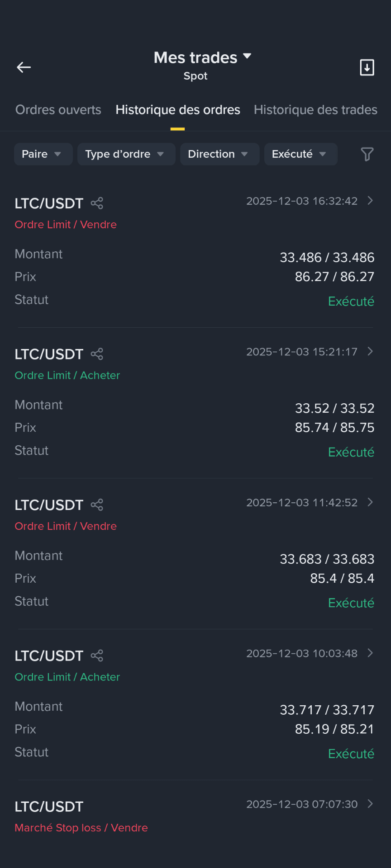Open the Direction filter dropdown

(219, 154)
